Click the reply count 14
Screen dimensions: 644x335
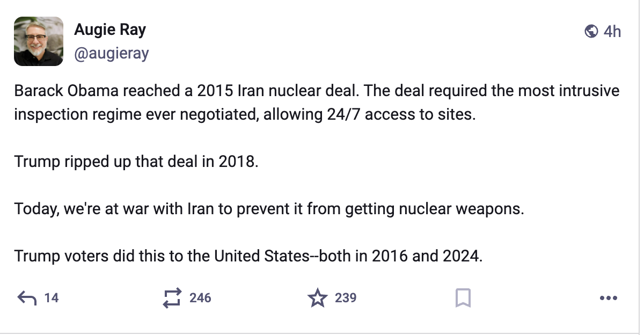[x=52, y=298]
